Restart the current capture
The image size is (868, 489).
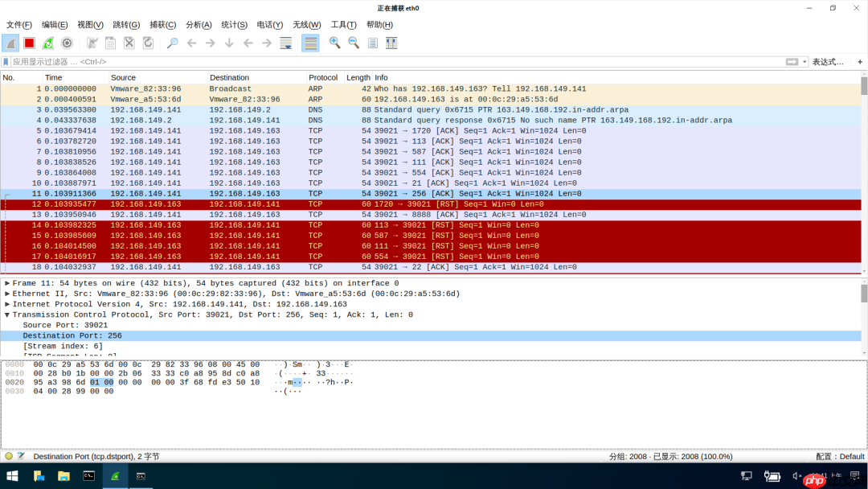(47, 42)
